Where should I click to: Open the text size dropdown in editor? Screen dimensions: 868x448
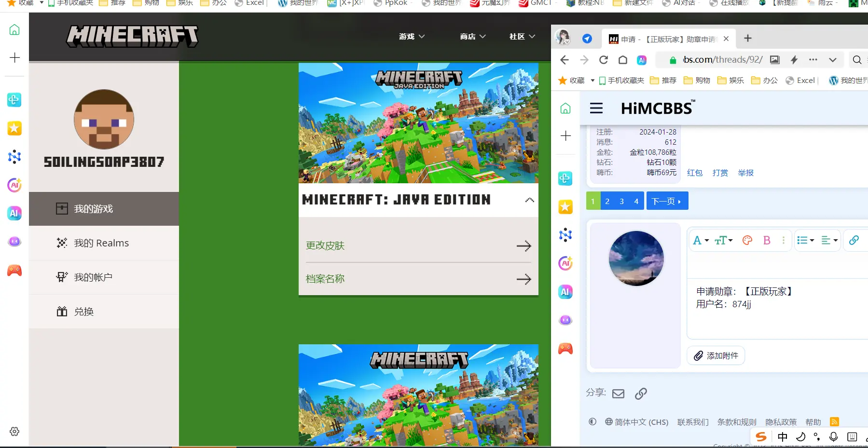(723, 240)
